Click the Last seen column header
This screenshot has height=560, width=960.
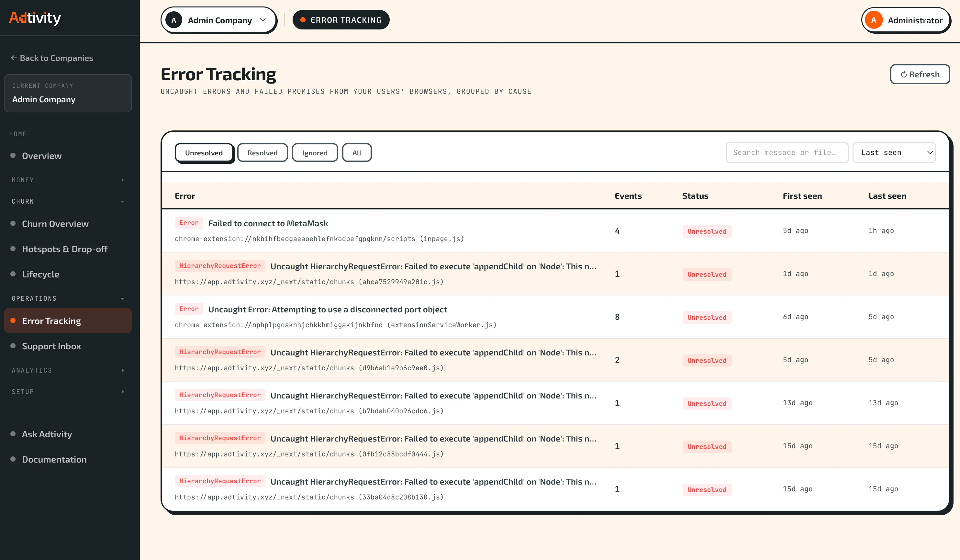tap(887, 196)
